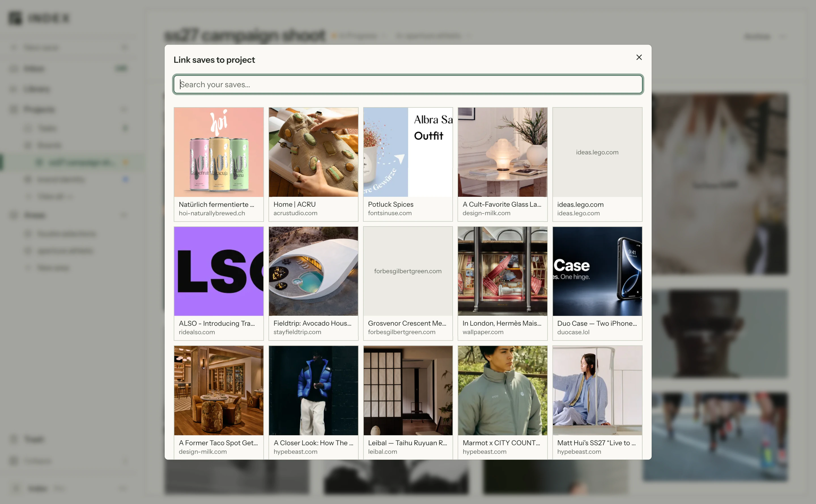Close the Link saves to project dialog

coord(639,57)
